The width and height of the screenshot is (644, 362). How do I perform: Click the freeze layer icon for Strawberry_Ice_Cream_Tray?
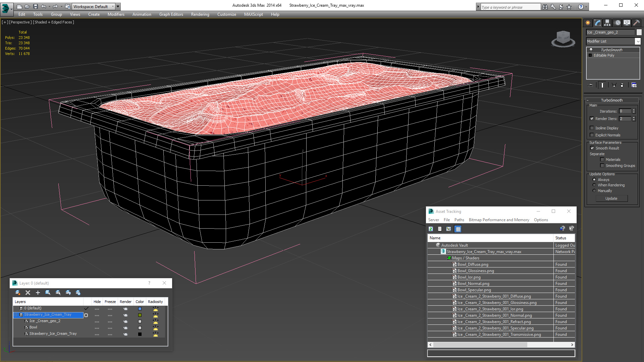110,314
